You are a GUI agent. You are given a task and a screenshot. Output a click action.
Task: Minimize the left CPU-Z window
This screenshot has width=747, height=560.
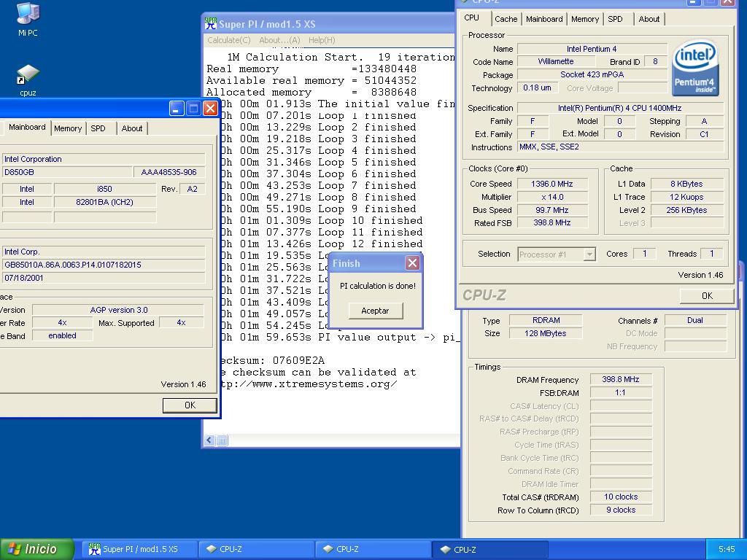(x=177, y=109)
